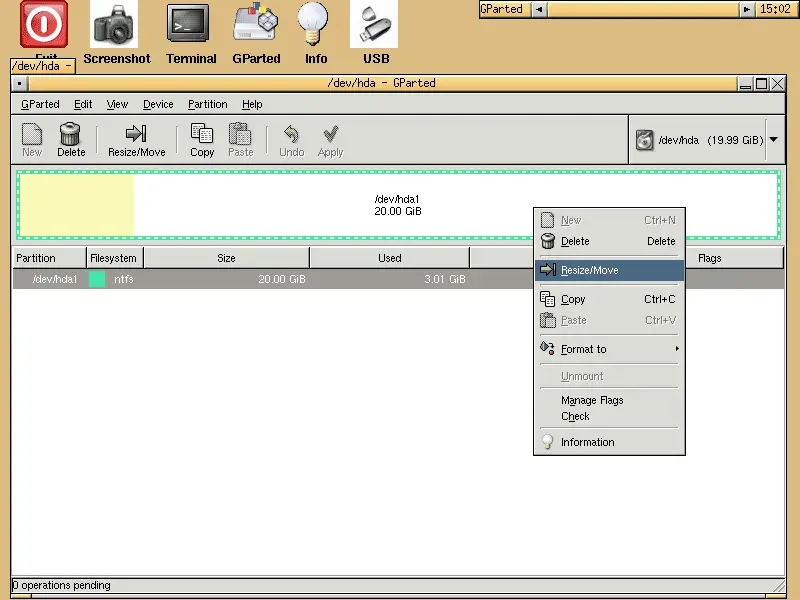The height and width of the screenshot is (600, 800).
Task: Open the USB desktop icon
Action: pos(374,24)
